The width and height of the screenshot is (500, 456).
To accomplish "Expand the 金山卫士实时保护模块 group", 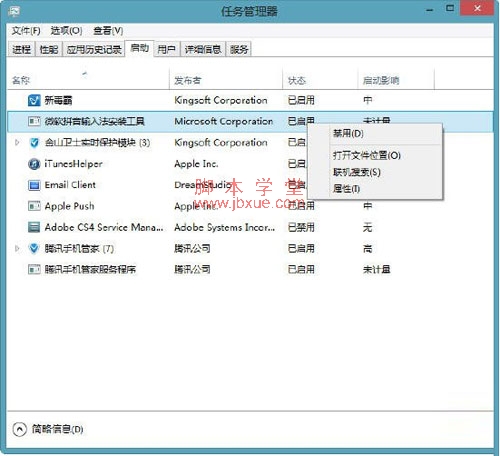I will tap(17, 143).
